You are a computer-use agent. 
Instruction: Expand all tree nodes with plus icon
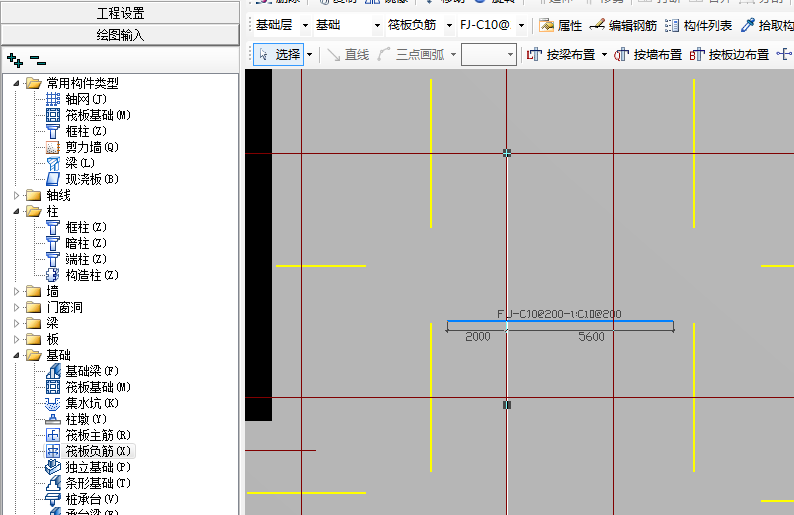[x=15, y=60]
